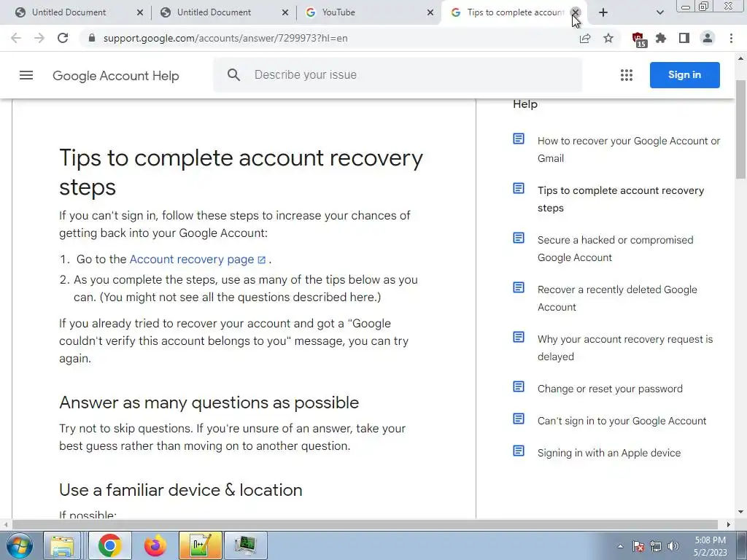
Task: Click article icon beside Can't sign in
Action: (519, 419)
